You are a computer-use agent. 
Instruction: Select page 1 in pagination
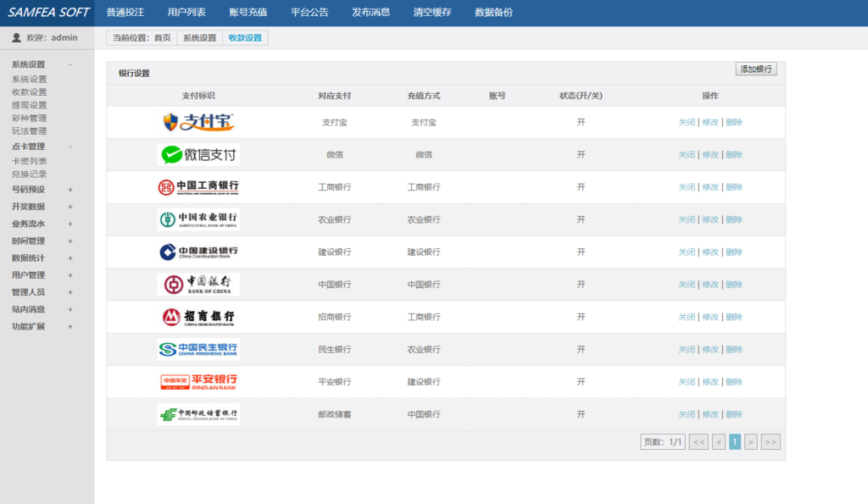click(x=735, y=442)
